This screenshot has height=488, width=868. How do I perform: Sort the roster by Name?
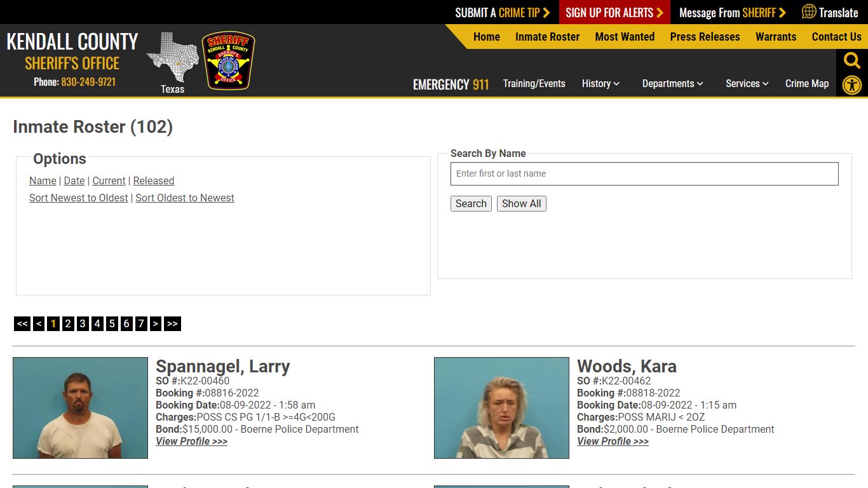[x=43, y=180]
